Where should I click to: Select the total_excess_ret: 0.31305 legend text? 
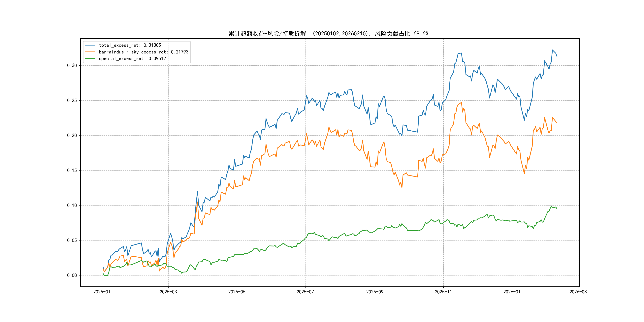click(x=130, y=45)
